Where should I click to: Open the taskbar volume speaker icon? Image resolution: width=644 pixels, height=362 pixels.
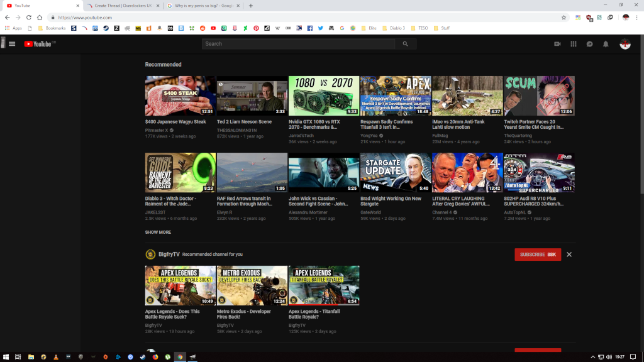[x=609, y=357]
